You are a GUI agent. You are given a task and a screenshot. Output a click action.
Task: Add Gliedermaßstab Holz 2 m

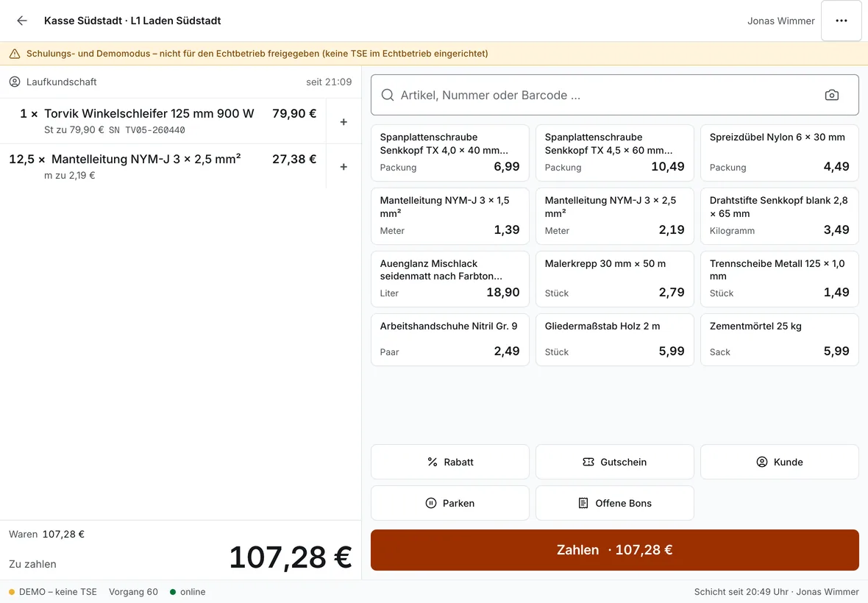(x=614, y=340)
